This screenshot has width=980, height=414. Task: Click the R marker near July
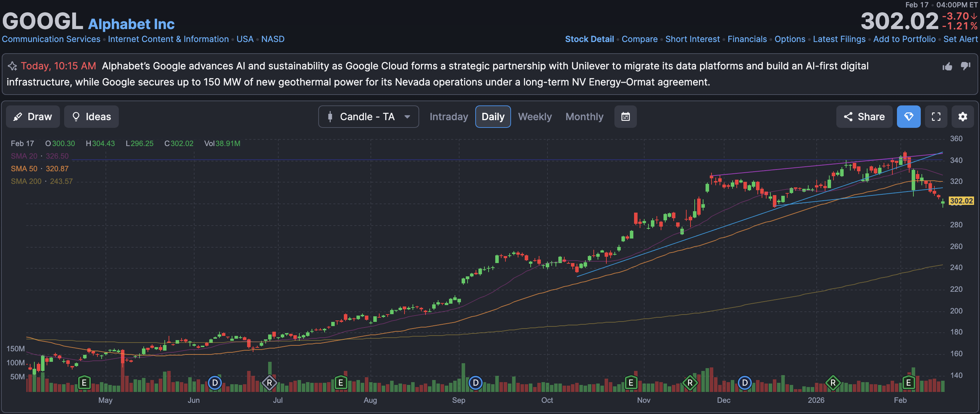(x=269, y=382)
